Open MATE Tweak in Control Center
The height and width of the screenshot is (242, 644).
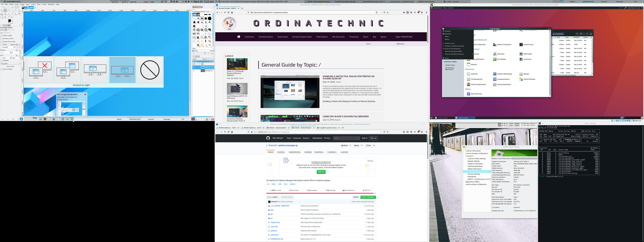point(525,54)
